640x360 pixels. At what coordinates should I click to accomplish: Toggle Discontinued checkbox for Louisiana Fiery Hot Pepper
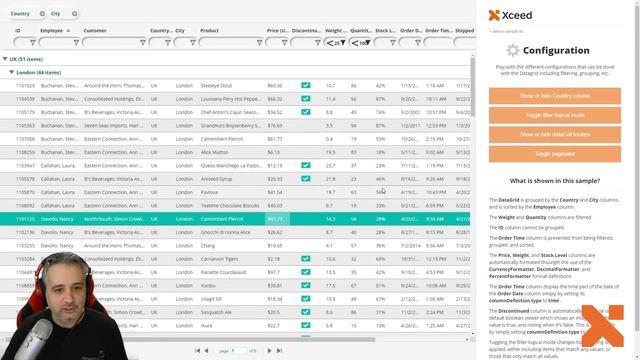306,99
